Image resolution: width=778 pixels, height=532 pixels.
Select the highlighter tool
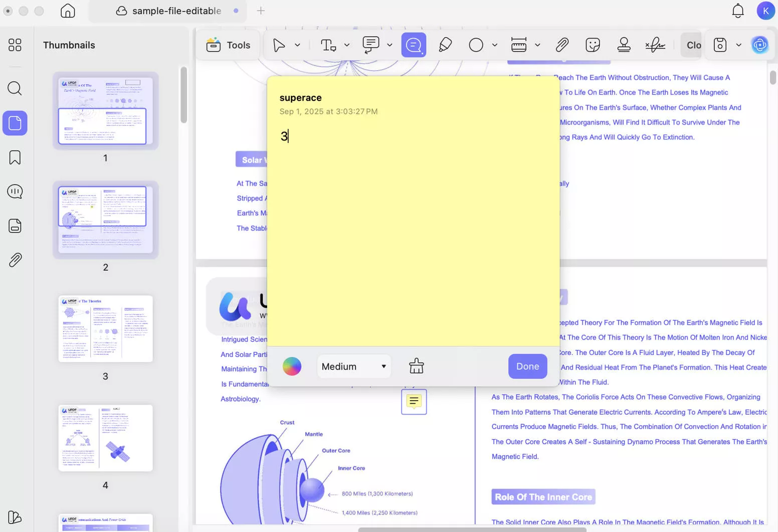pyautogui.click(x=445, y=45)
